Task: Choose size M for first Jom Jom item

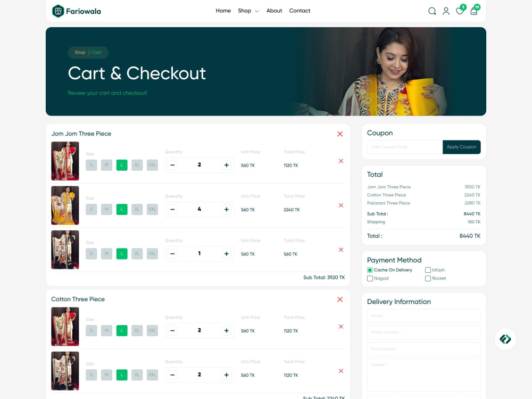Action: (106, 165)
